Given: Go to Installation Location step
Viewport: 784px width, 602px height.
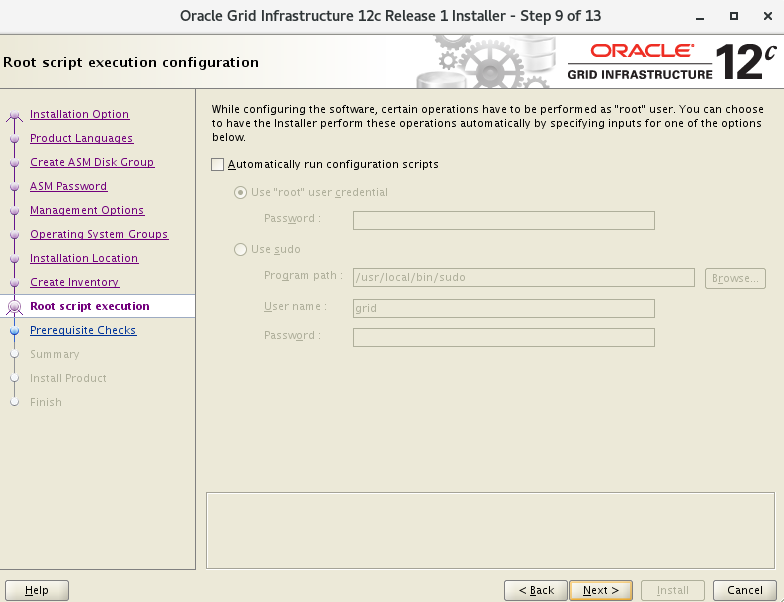Looking at the screenshot, I should click(84, 258).
